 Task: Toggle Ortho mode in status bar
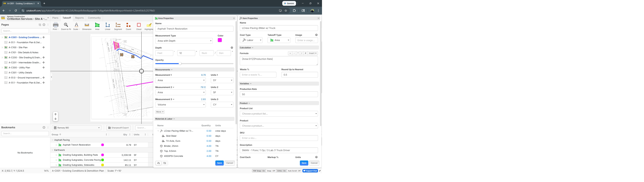[x=281, y=171]
